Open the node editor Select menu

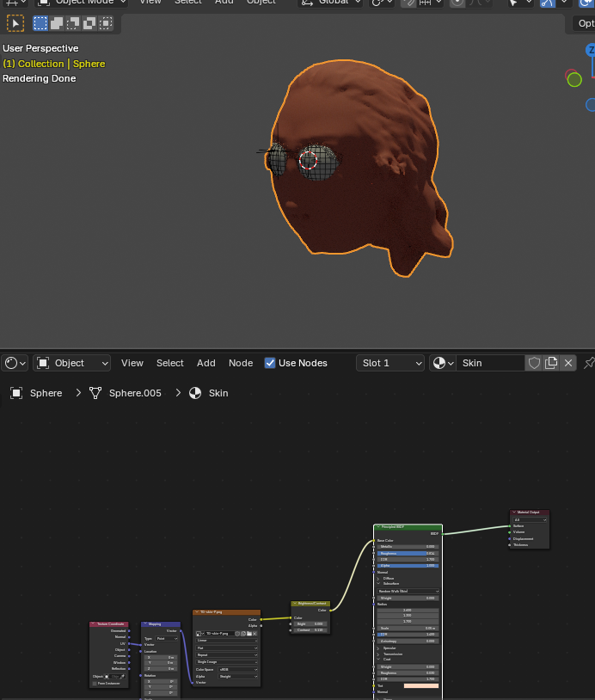[170, 363]
